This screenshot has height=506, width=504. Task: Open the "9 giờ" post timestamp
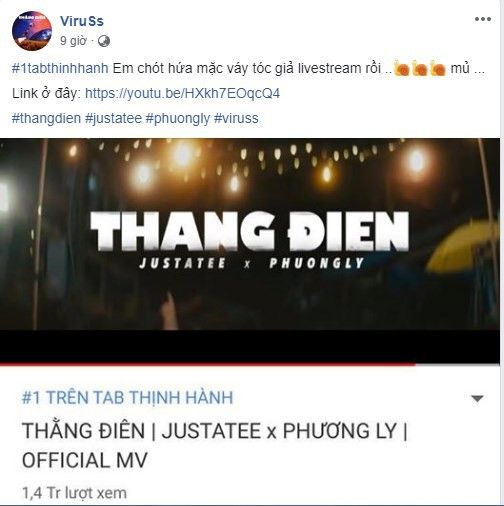[x=73, y=41]
